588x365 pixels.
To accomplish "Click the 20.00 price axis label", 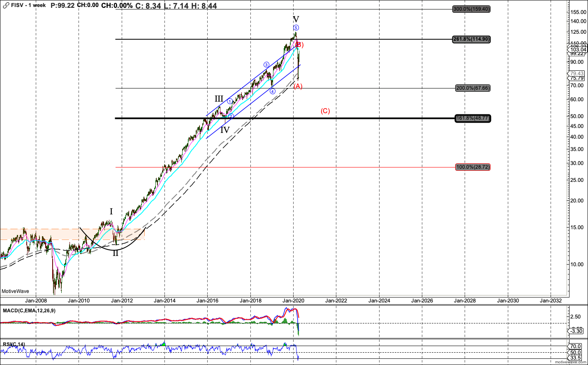I will click(577, 201).
